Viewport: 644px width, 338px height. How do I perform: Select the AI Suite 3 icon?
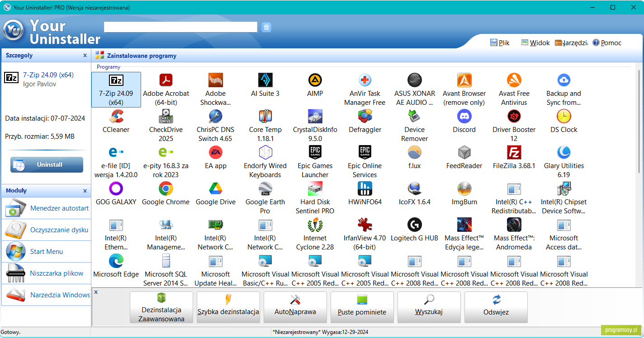(x=265, y=80)
